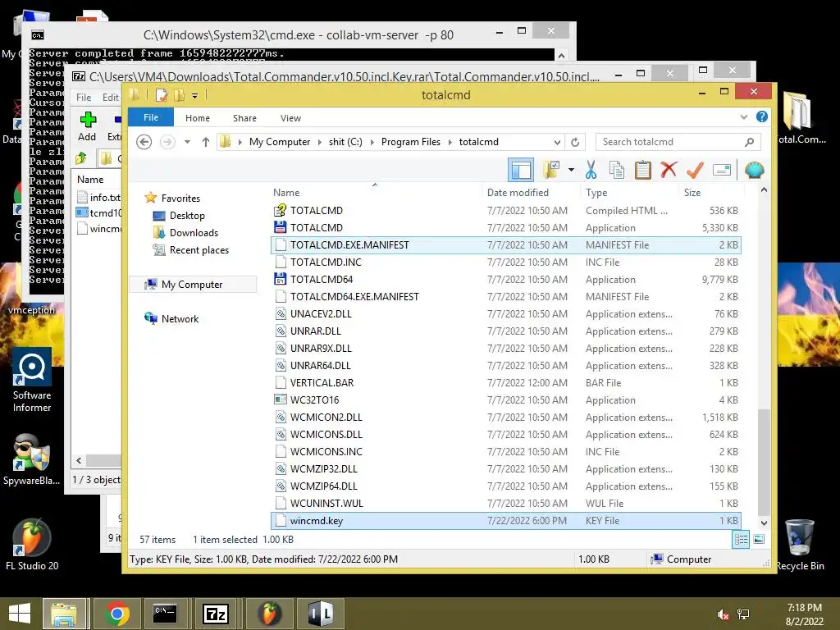Image resolution: width=840 pixels, height=630 pixels.
Task: Open quick access toolbar customize dropdown
Action: tap(194, 96)
